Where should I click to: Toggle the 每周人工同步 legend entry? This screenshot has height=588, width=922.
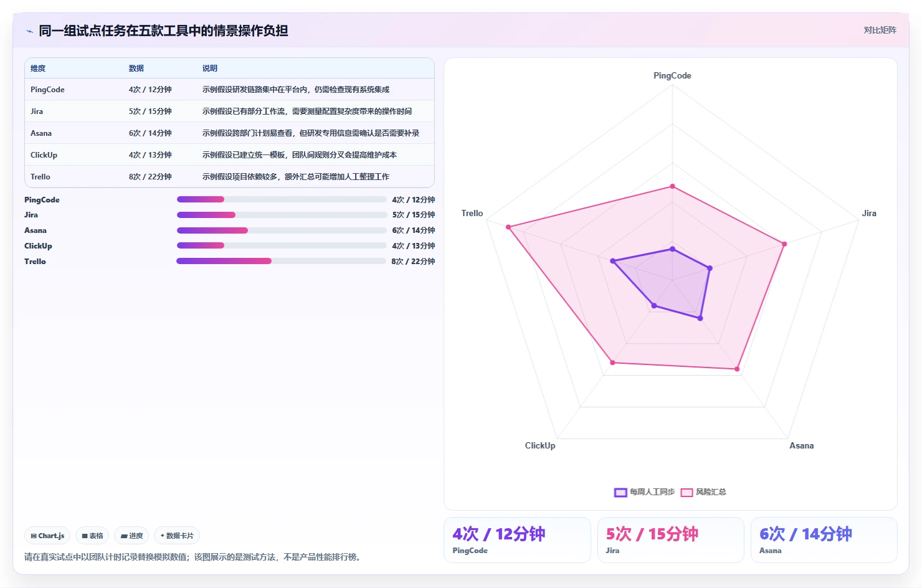click(644, 492)
